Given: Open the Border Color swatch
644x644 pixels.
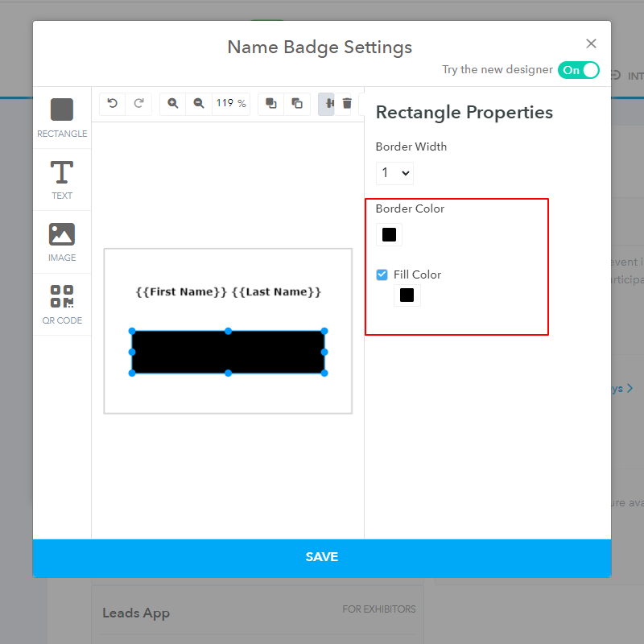Looking at the screenshot, I should coord(389,234).
